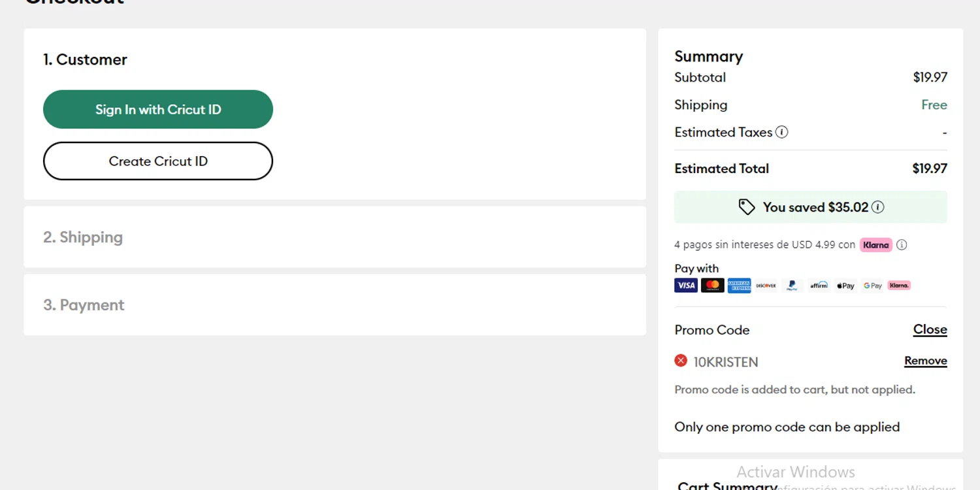Expand the 3. Payment step
The width and height of the screenshot is (980, 490).
click(x=335, y=304)
